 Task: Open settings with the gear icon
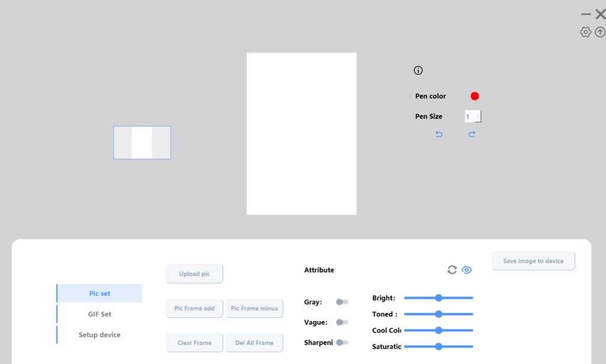click(585, 33)
